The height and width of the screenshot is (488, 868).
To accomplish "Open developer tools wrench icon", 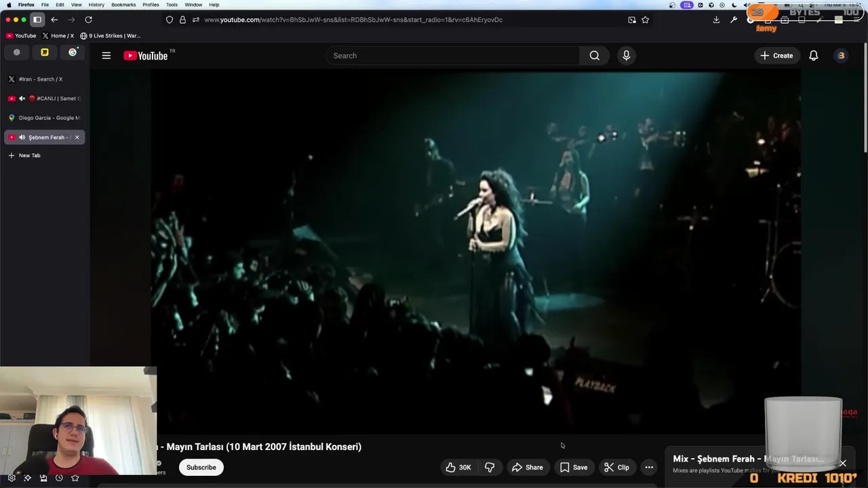I will [733, 20].
